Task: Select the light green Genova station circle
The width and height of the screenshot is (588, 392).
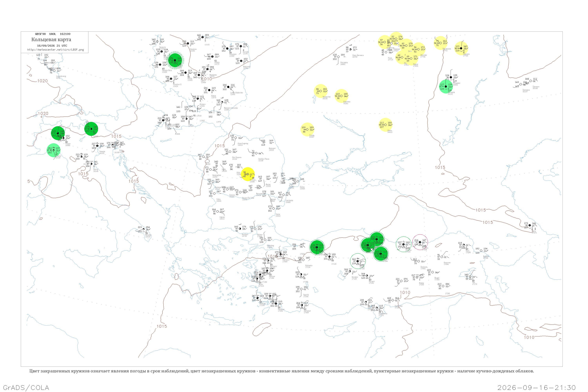Action: [x=54, y=150]
